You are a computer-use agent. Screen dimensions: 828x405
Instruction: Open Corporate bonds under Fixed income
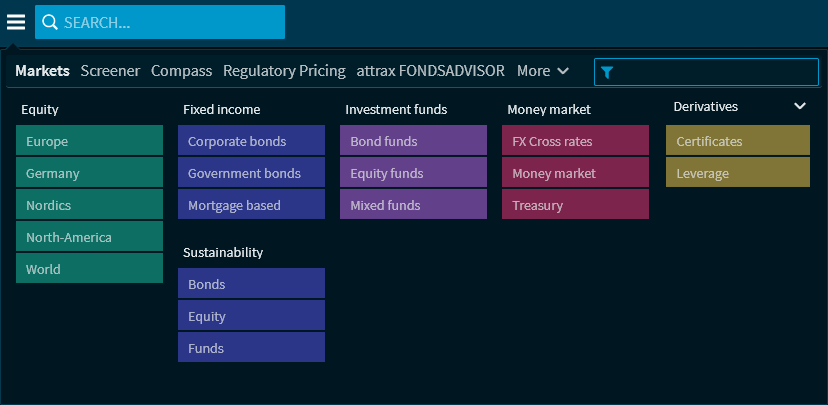[251, 141]
